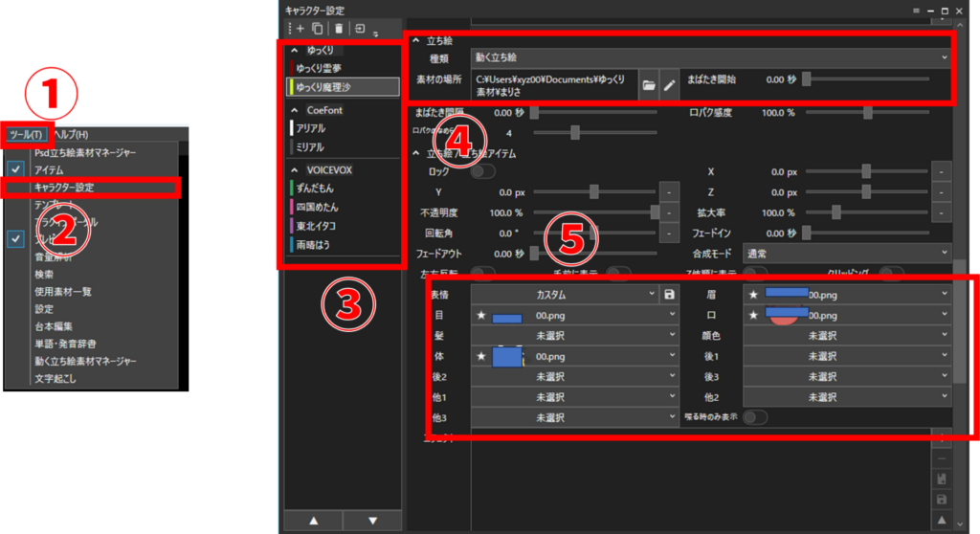Collapse the 立ち絵 section
980x534 pixels.
click(x=416, y=40)
